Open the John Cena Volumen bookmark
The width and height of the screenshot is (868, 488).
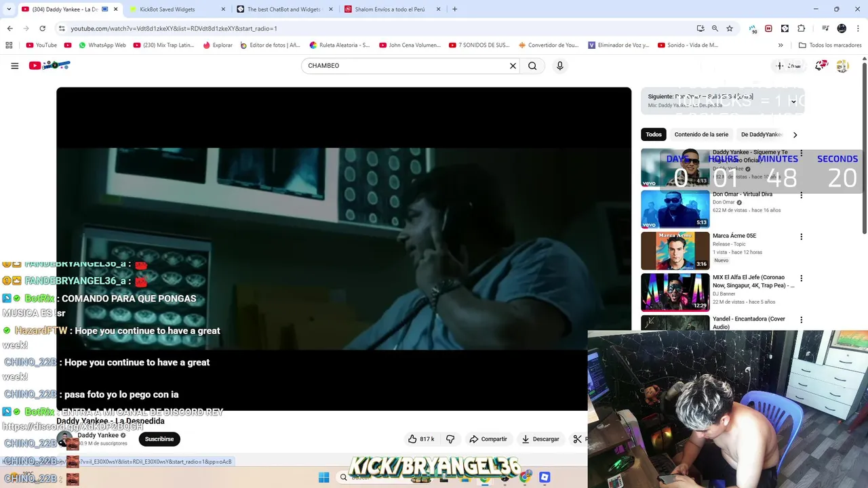click(410, 45)
